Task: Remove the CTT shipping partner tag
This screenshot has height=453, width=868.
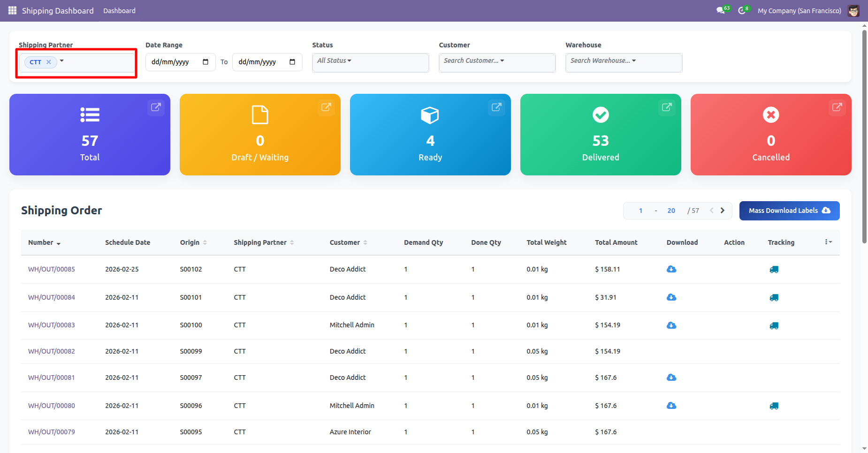Action: pyautogui.click(x=49, y=62)
